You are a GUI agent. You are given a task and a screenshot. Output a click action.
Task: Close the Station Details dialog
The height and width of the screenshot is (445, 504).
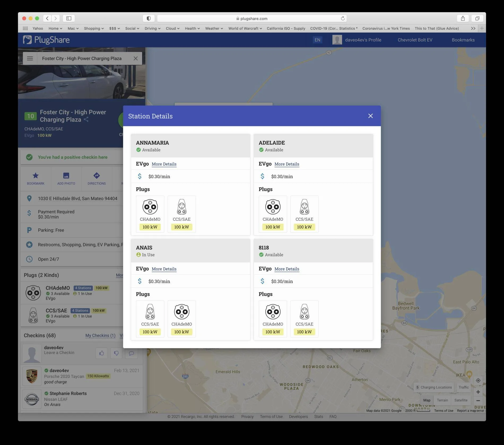(370, 116)
